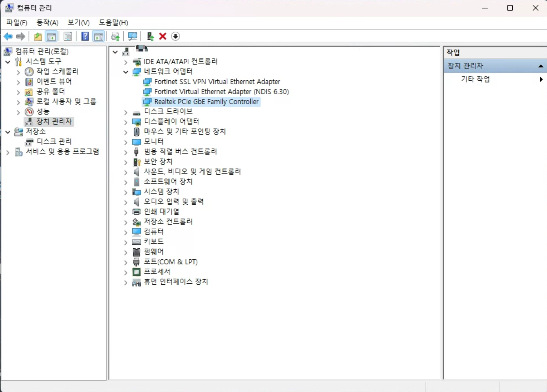Open 기타 작업 submenu in actions pane
Image resolution: width=547 pixels, height=392 pixels.
click(x=475, y=79)
